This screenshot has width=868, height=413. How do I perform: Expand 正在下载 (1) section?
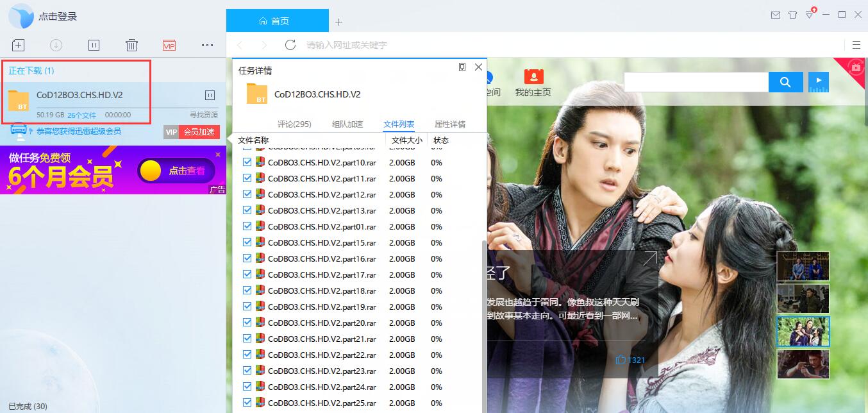click(x=31, y=71)
